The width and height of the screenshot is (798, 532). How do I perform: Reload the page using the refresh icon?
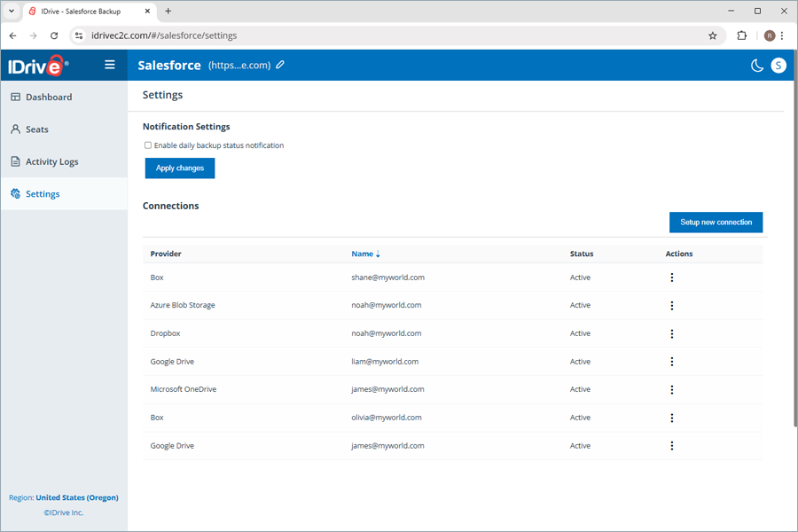point(54,35)
